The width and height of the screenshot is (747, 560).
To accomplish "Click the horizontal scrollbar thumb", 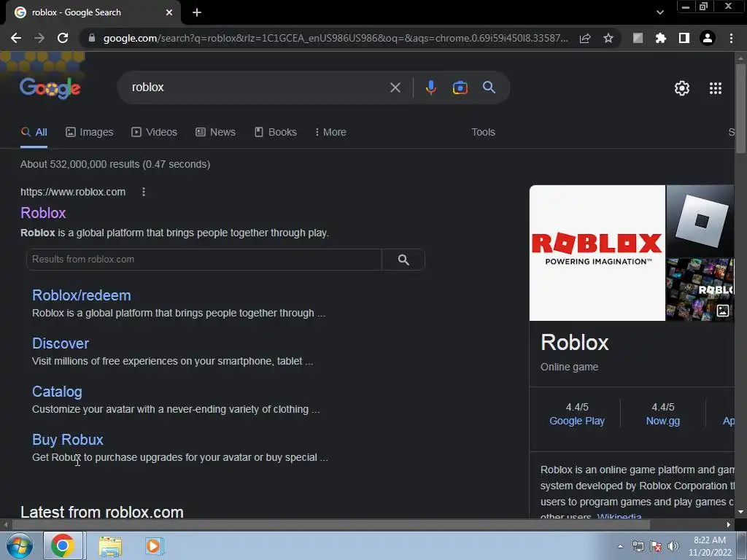I will (x=330, y=524).
